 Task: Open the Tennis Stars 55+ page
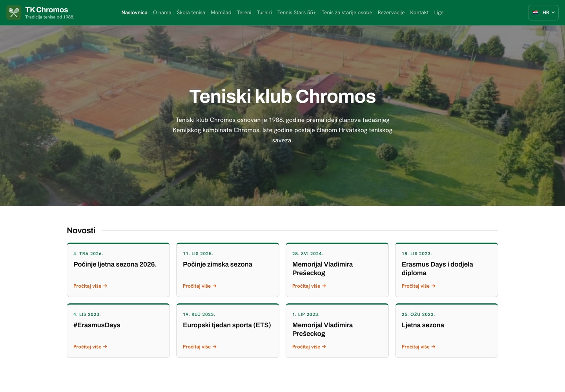(297, 13)
